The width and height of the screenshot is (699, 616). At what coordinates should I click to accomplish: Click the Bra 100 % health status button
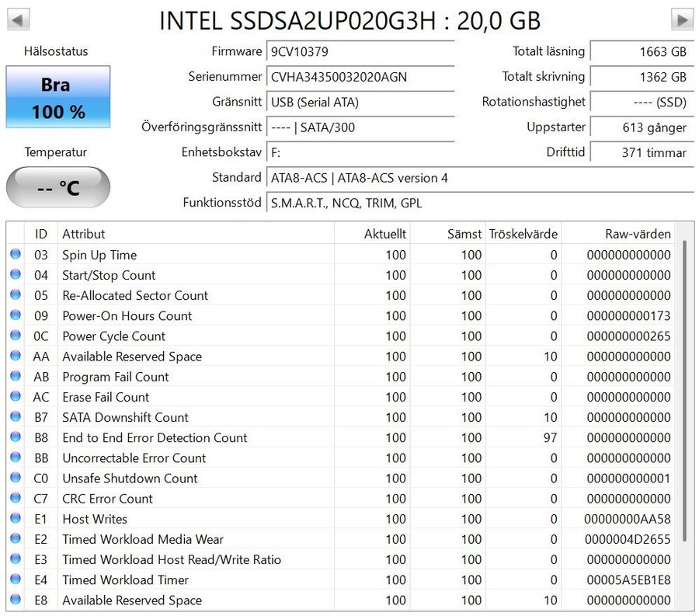[57, 97]
